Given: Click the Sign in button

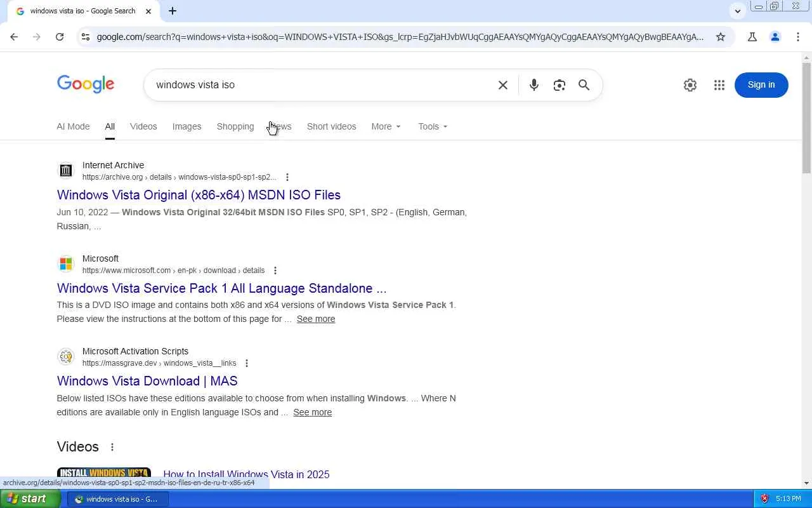Looking at the screenshot, I should click(761, 85).
